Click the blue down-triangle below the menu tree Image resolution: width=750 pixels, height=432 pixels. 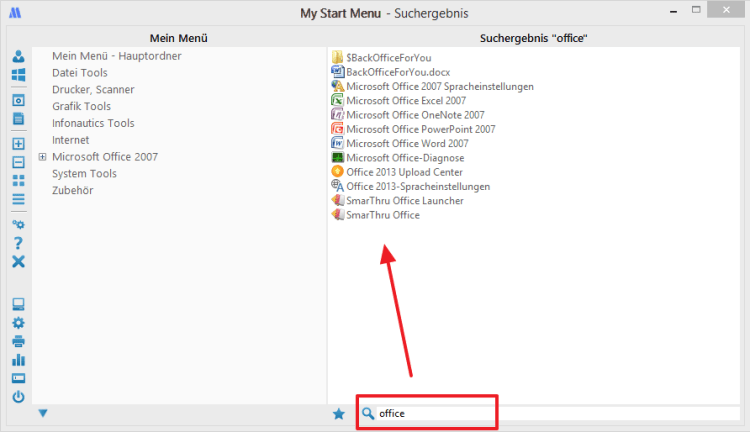tap(43, 413)
